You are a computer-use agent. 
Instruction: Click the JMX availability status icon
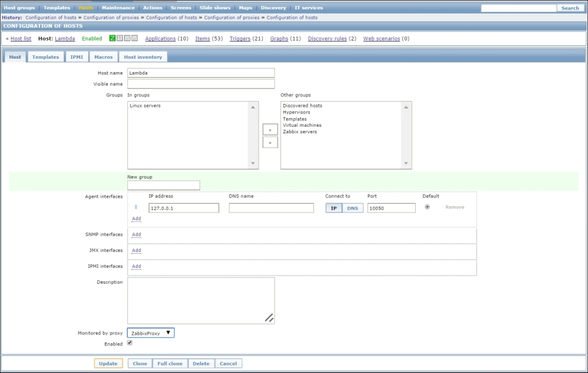(128, 39)
